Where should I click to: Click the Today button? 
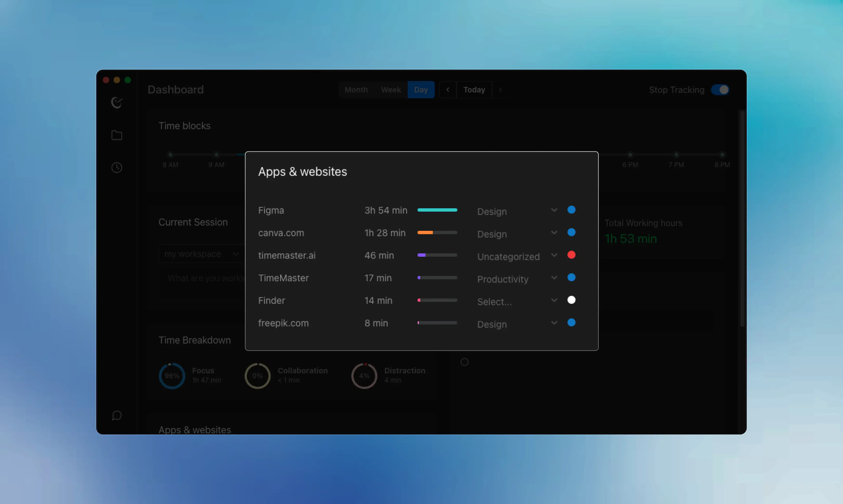point(474,90)
